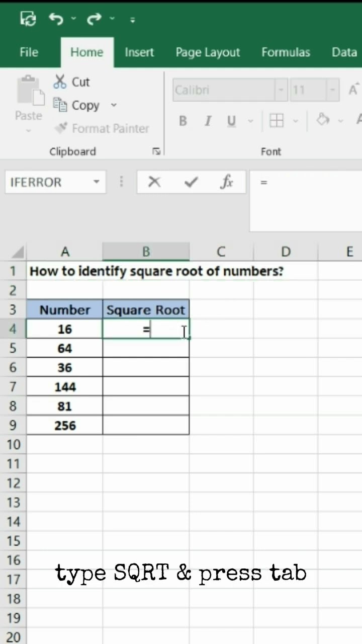This screenshot has height=644, width=362.
Task: Click the AutoSave icon in title bar
Action: coord(28,19)
